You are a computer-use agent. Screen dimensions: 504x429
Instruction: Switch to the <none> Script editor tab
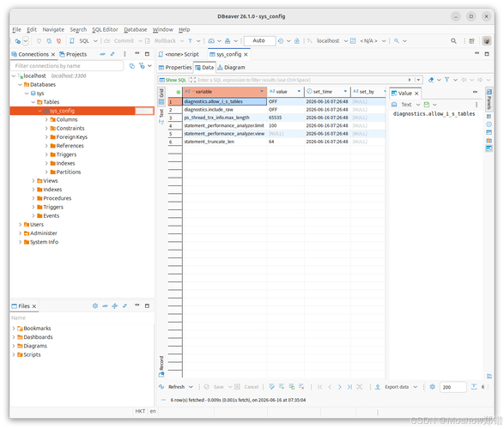179,55
